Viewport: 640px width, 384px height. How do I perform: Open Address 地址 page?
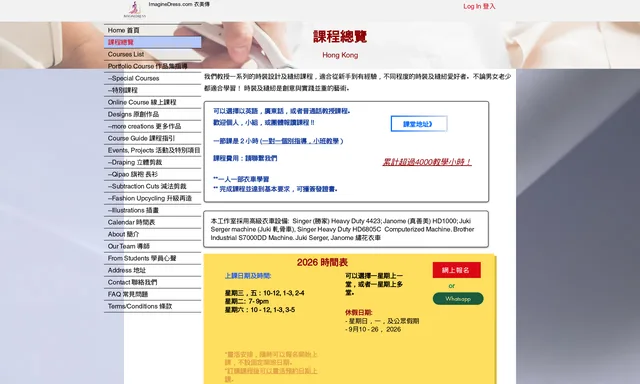click(x=152, y=271)
